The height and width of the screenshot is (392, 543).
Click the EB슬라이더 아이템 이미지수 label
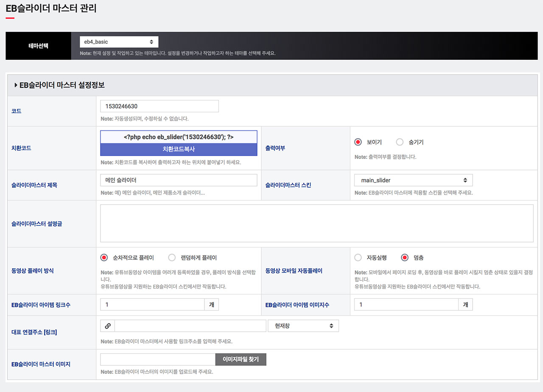pyautogui.click(x=297, y=305)
